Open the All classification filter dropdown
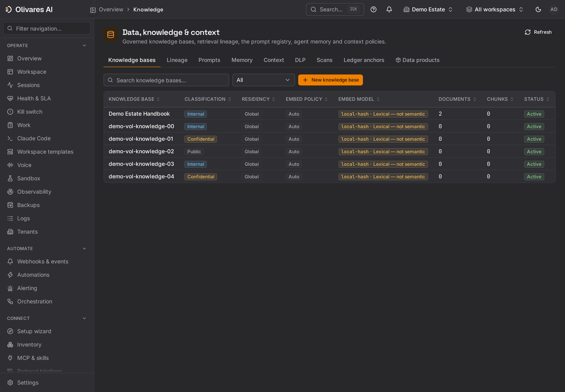The image size is (565, 392). tap(263, 80)
